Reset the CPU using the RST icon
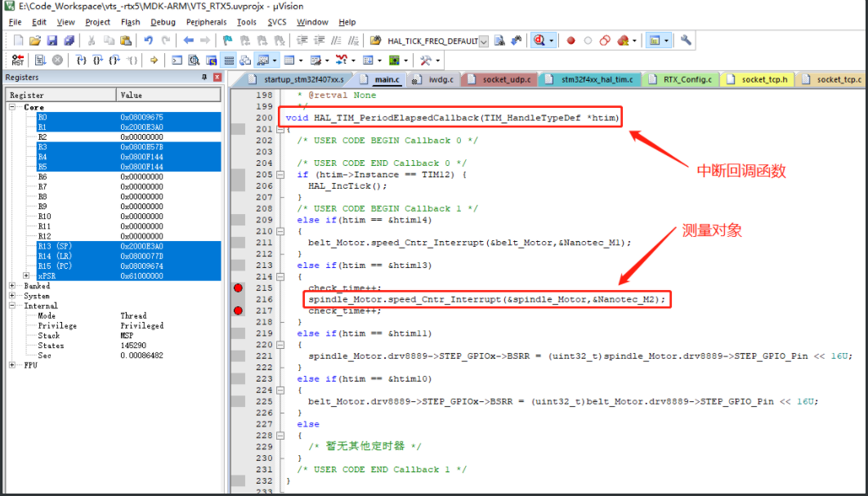This screenshot has height=496, width=868. [17, 59]
